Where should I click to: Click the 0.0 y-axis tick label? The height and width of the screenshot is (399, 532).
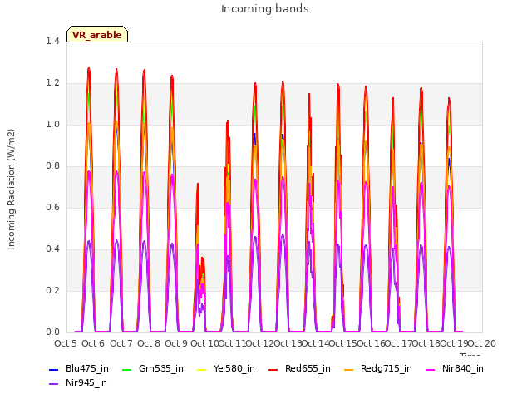[x=52, y=332]
